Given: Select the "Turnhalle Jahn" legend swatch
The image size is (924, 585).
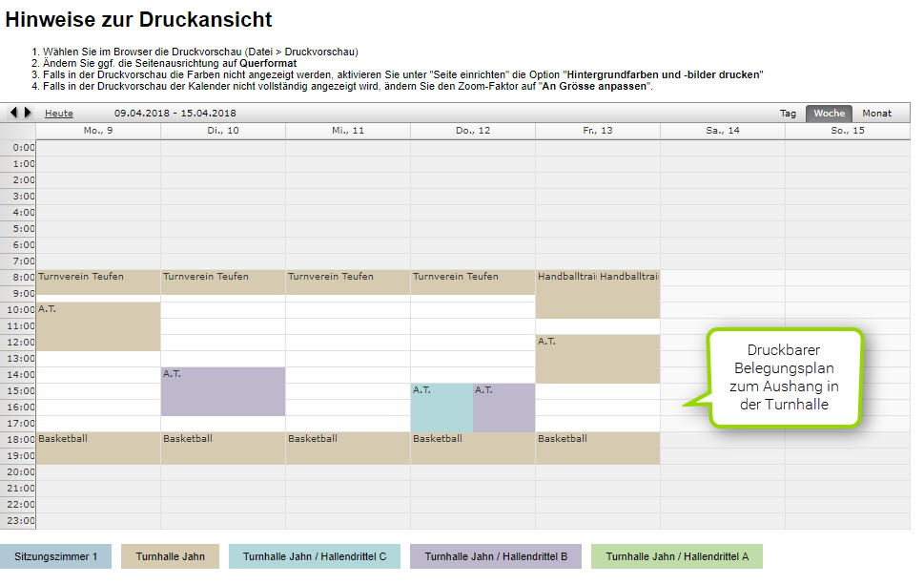Looking at the screenshot, I should point(170,556).
